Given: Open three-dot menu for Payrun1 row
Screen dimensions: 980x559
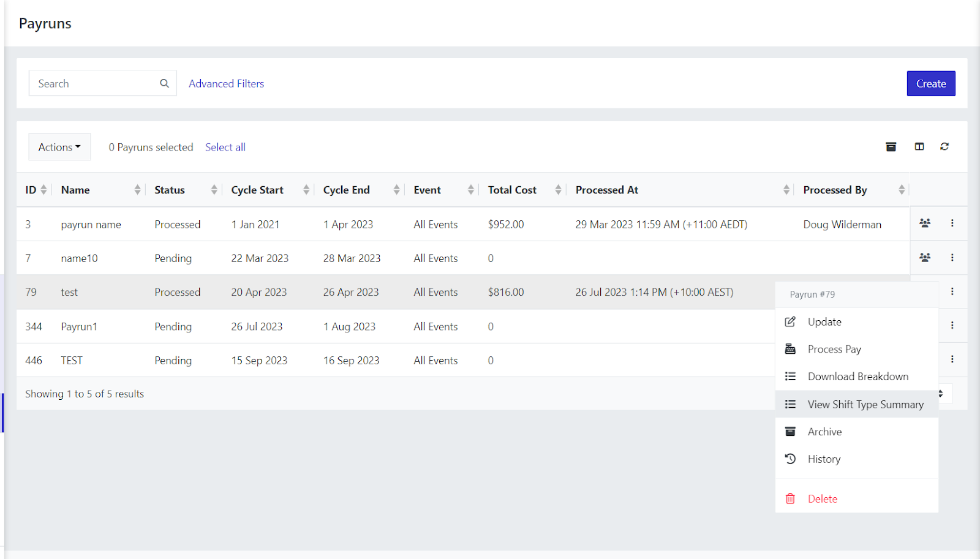Looking at the screenshot, I should point(952,326).
